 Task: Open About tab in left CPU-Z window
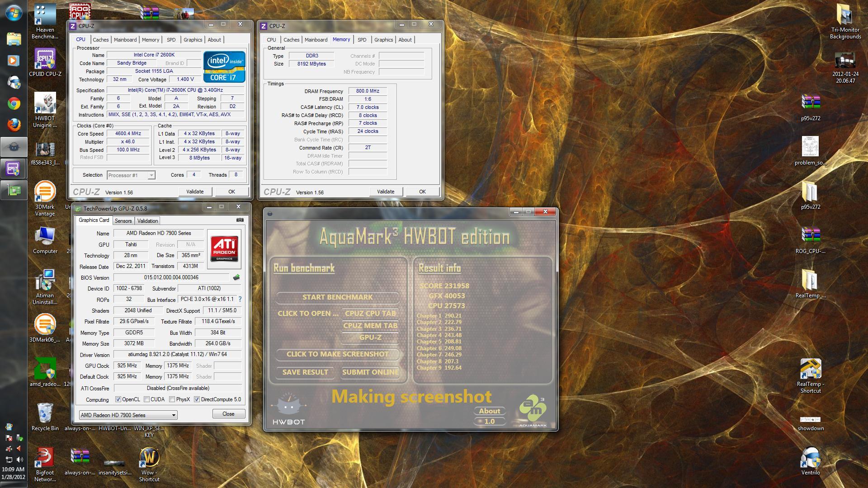pyautogui.click(x=214, y=40)
